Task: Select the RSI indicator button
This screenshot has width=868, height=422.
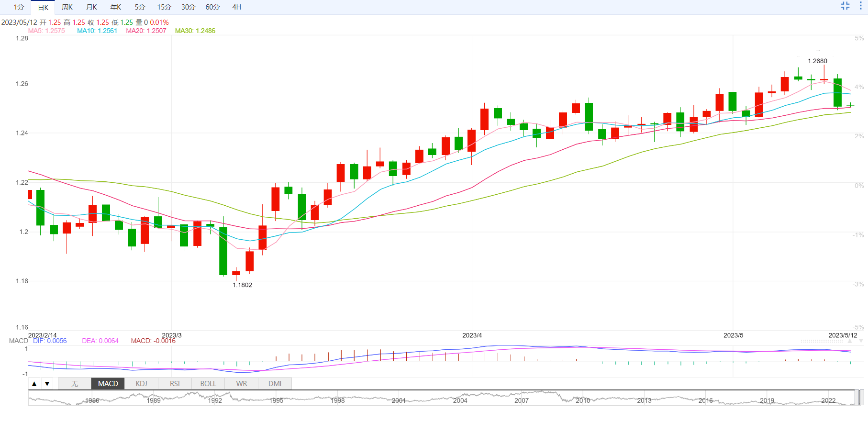Action: tap(175, 384)
